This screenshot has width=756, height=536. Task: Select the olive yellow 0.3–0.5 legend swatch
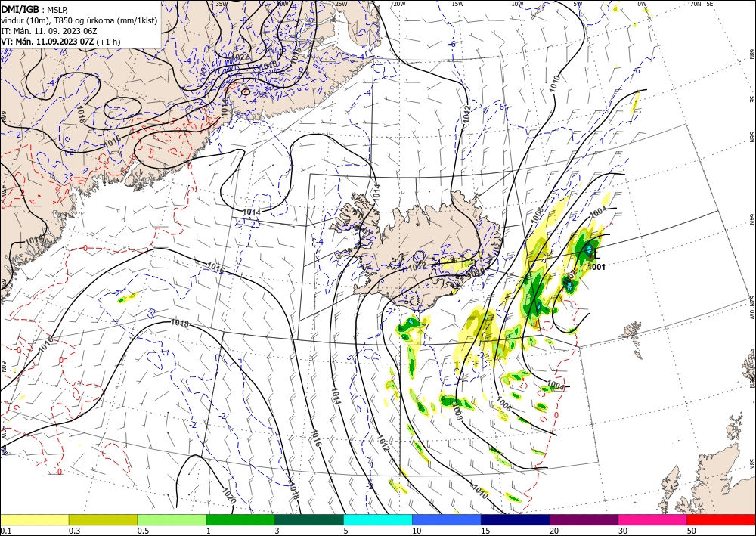point(103,519)
